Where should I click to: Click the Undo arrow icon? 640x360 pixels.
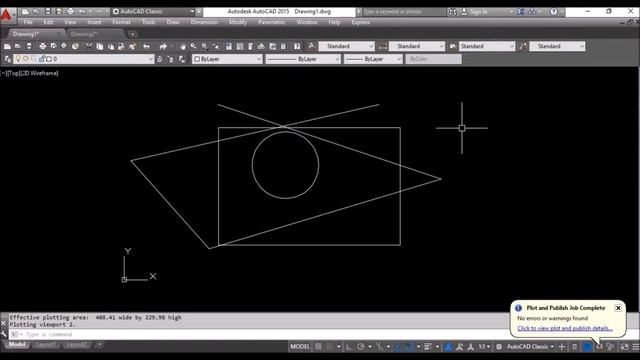point(147,47)
